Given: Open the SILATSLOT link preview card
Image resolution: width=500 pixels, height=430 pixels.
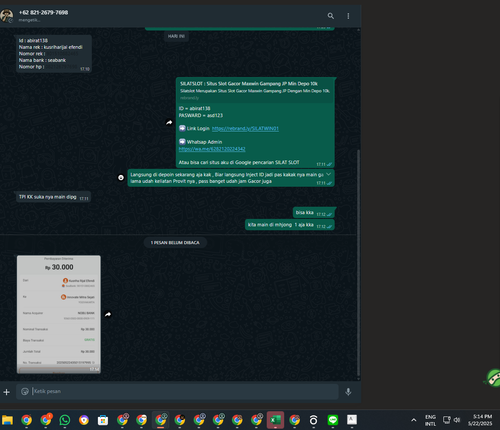Looking at the screenshot, I should 255,90.
